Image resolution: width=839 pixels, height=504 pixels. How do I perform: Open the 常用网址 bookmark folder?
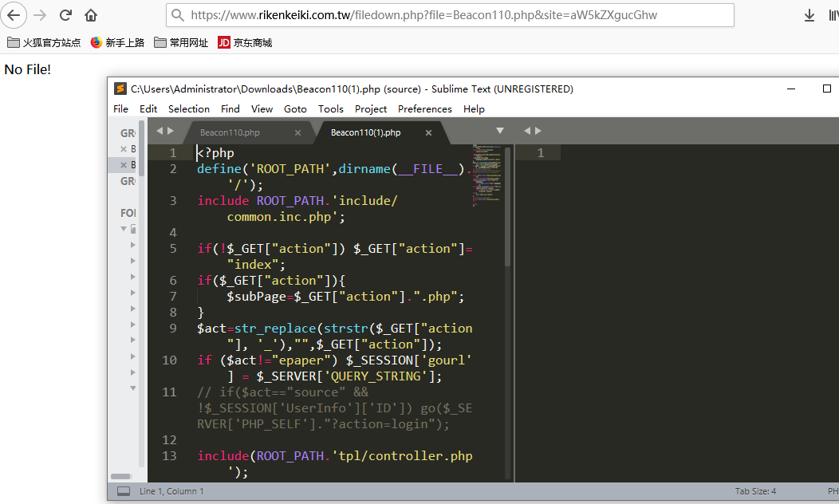click(x=181, y=43)
